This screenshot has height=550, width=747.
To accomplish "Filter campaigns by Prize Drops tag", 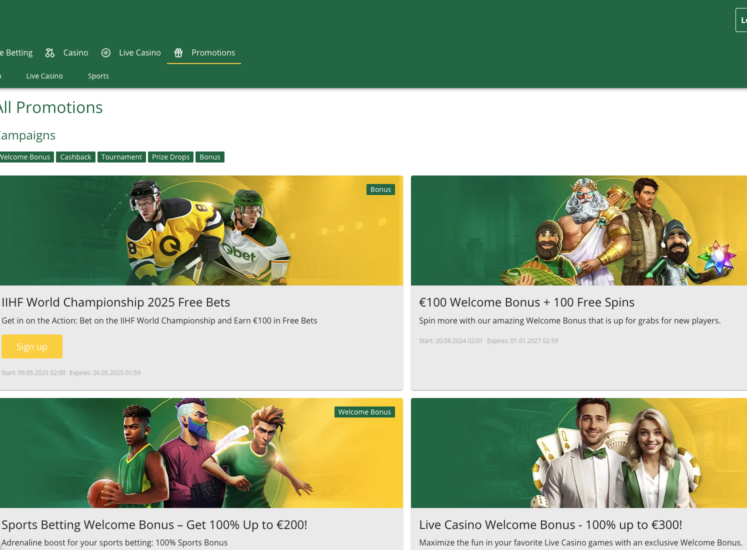I will [171, 157].
